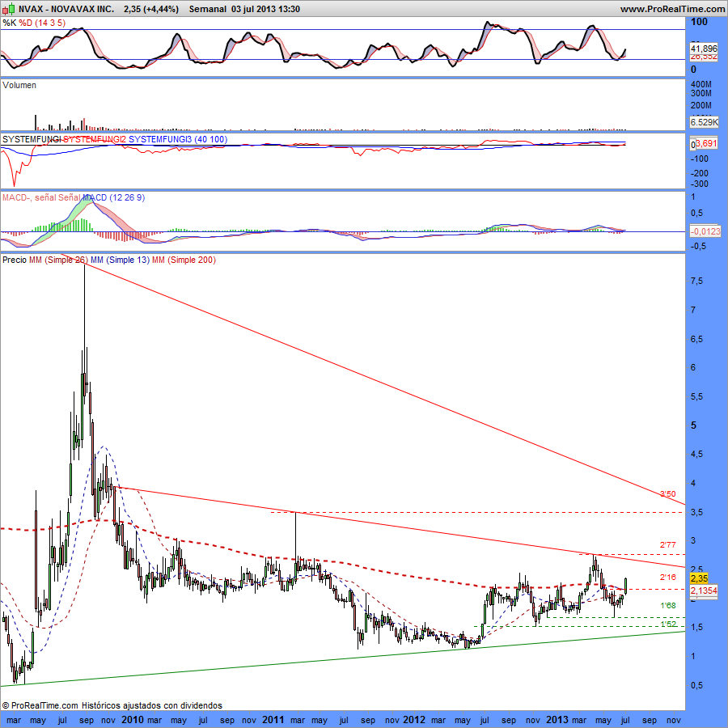Click the 7,5 price scale label

pyautogui.click(x=697, y=281)
